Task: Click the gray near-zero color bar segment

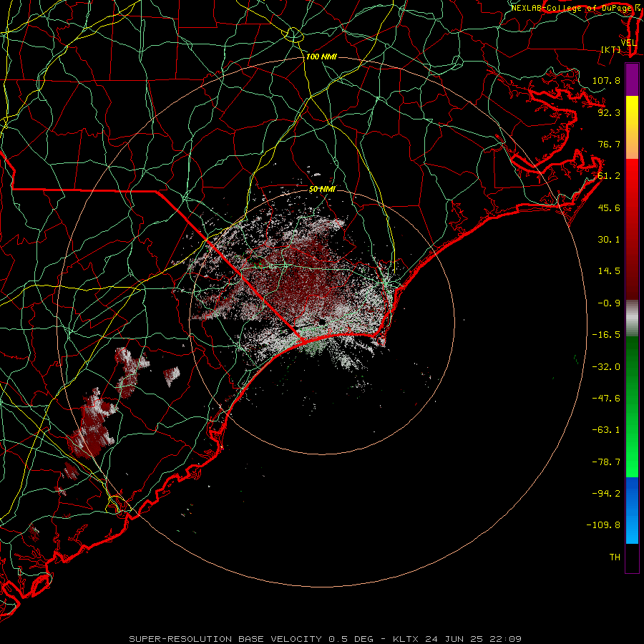Action: click(632, 318)
